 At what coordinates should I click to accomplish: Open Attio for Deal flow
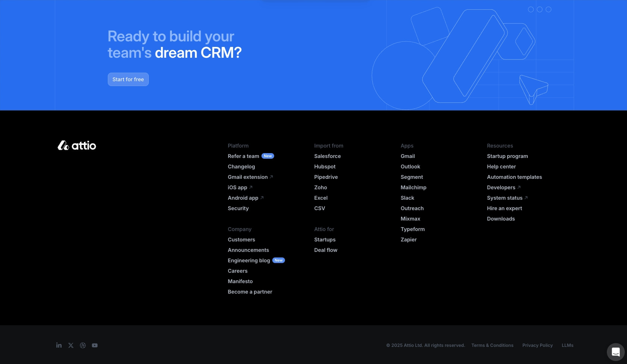pos(326,250)
